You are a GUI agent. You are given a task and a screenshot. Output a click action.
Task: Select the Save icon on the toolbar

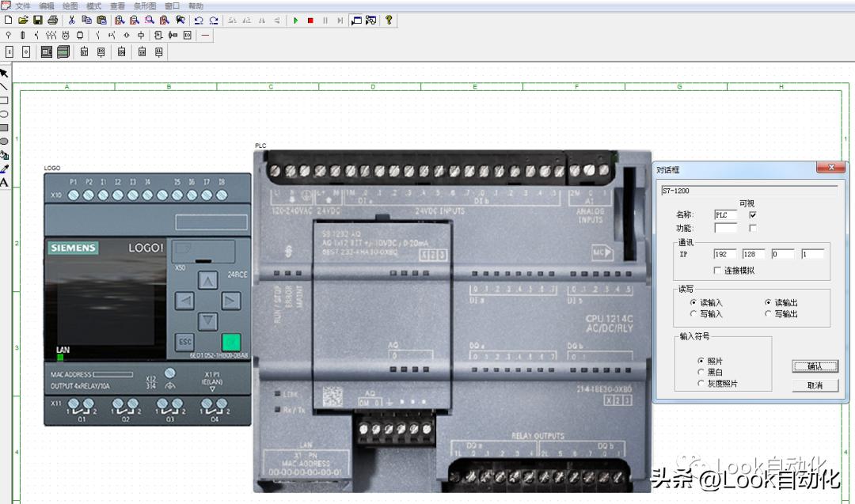(x=37, y=20)
